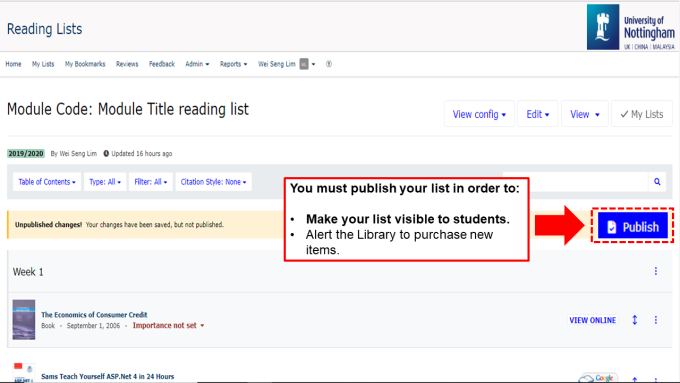Click the Sams Teach Yourself ASP.Net cover thumbnail

click(24, 373)
